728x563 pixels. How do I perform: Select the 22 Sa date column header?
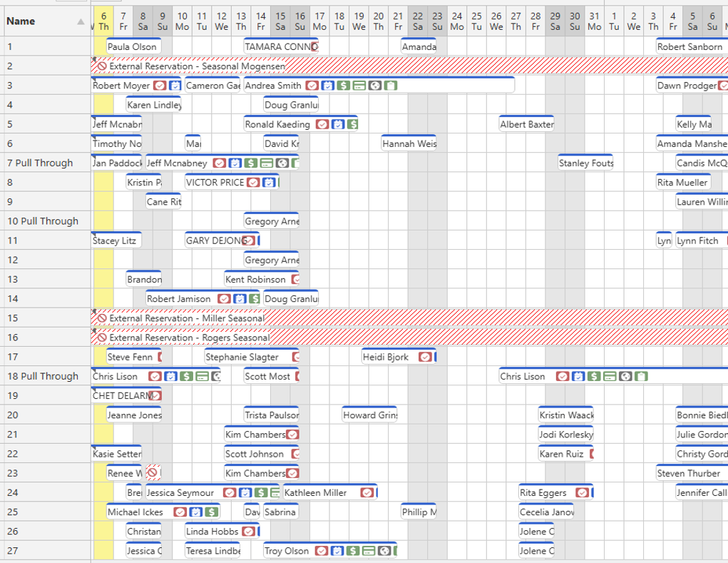[418, 21]
